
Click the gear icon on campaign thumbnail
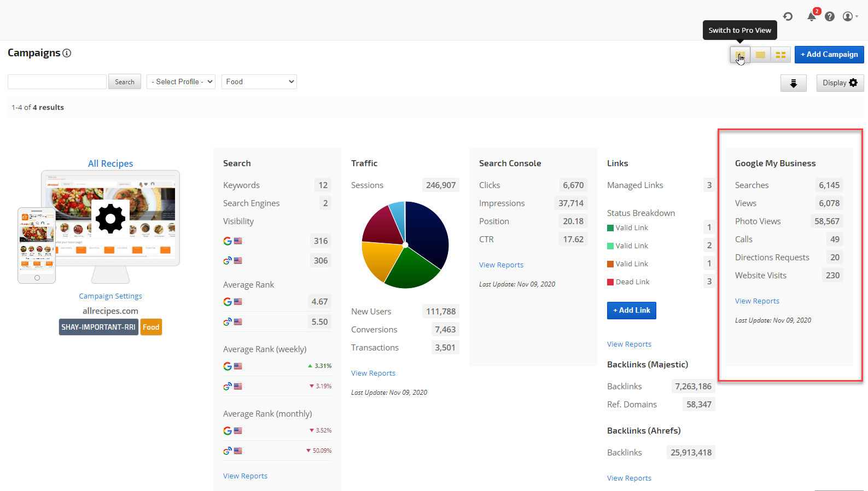coord(110,219)
